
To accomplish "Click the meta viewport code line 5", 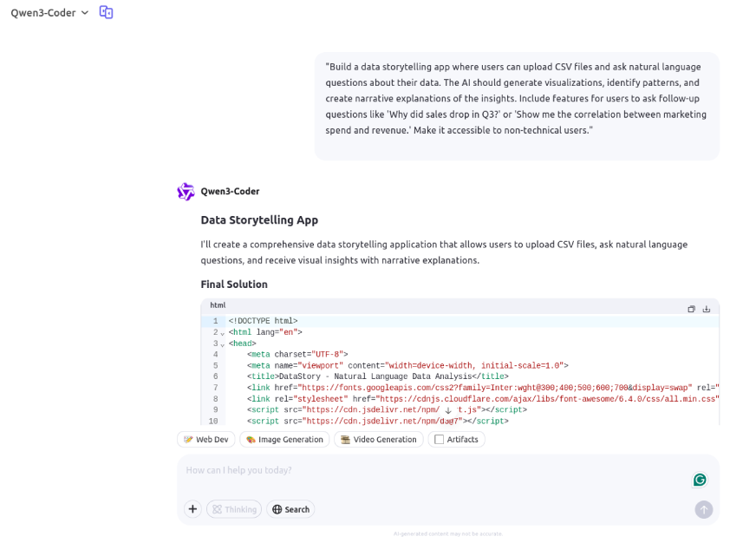I will click(x=407, y=365).
